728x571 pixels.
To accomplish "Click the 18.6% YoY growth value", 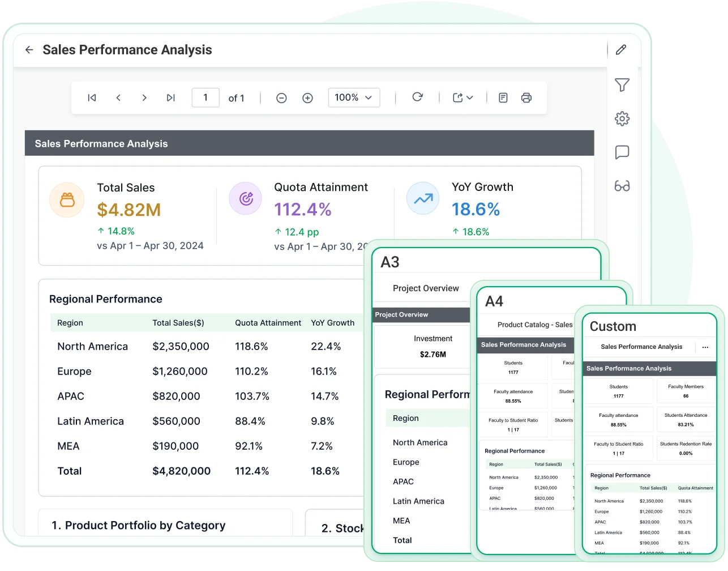I will (x=476, y=210).
